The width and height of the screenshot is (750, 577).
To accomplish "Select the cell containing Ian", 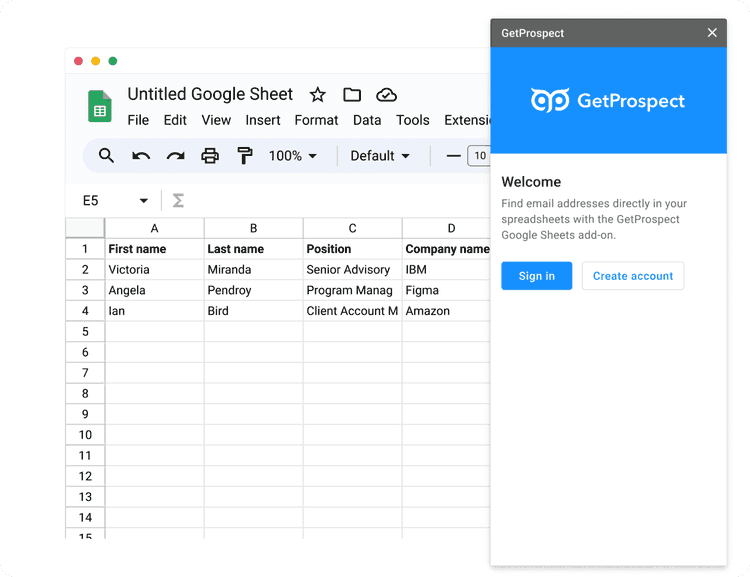I will pyautogui.click(x=154, y=311).
